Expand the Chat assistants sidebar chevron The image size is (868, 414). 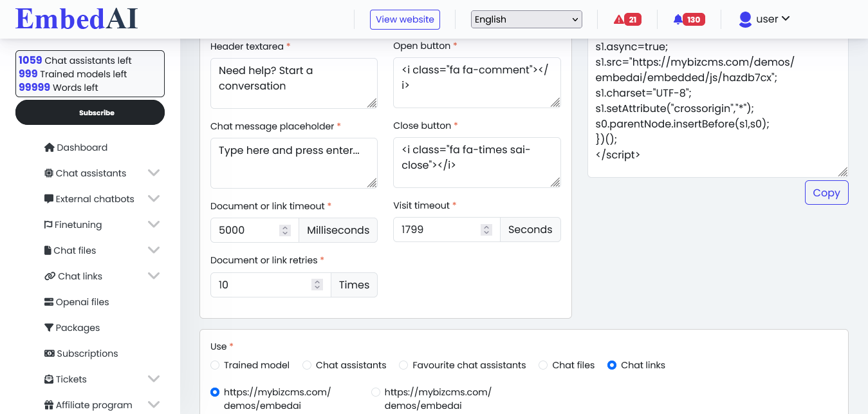[x=154, y=173]
